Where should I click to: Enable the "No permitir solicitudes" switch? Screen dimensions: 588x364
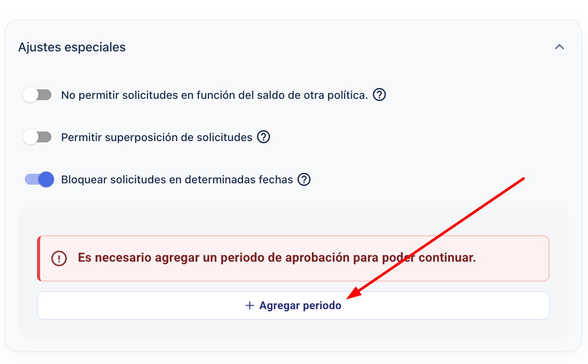(x=37, y=94)
